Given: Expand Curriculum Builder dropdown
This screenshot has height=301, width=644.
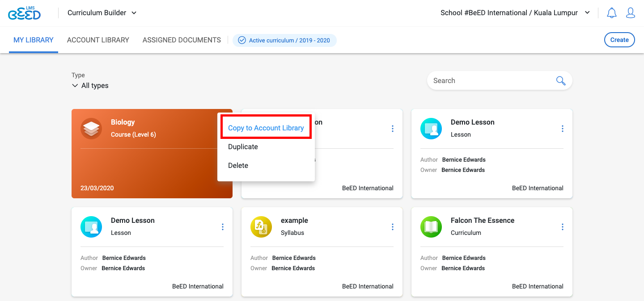Looking at the screenshot, I should point(102,13).
